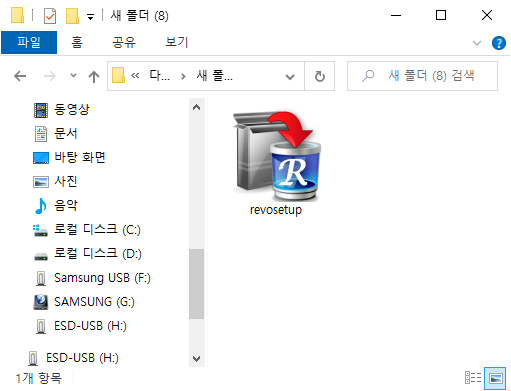This screenshot has width=511, height=391.
Task: Click the D: drive icon
Action: 41,256
